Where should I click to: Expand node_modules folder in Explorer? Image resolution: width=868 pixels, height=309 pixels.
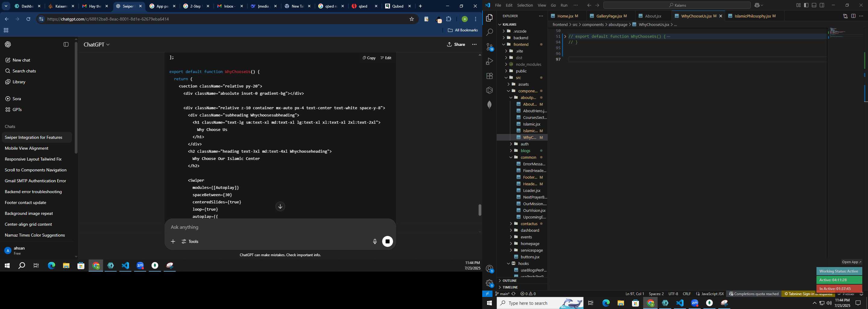tap(522, 65)
